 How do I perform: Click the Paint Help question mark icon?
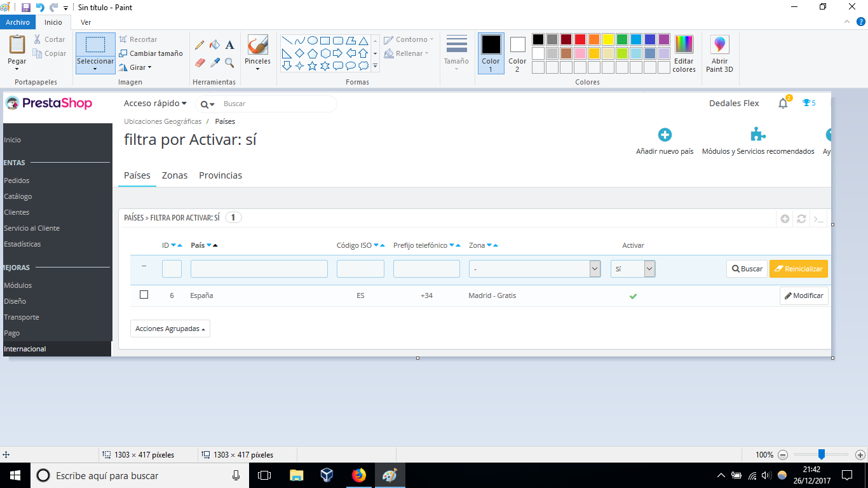click(x=861, y=22)
